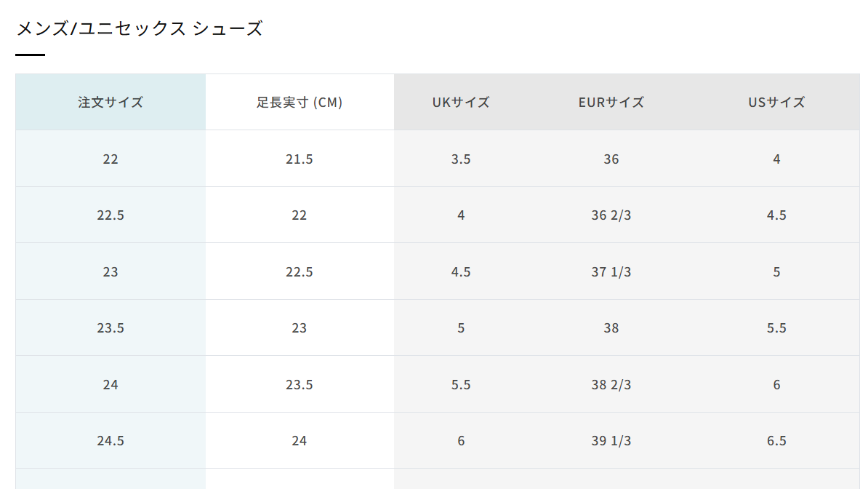Select the US size 4 cell

[776, 159]
